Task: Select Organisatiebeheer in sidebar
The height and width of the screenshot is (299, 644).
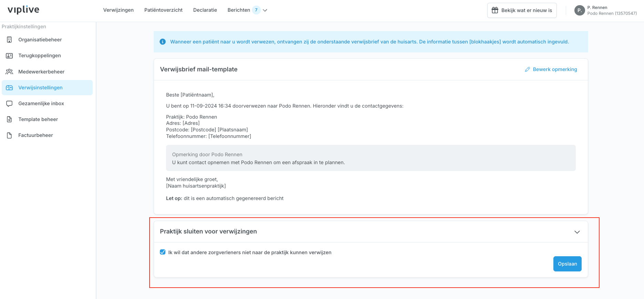Action: coord(47,40)
